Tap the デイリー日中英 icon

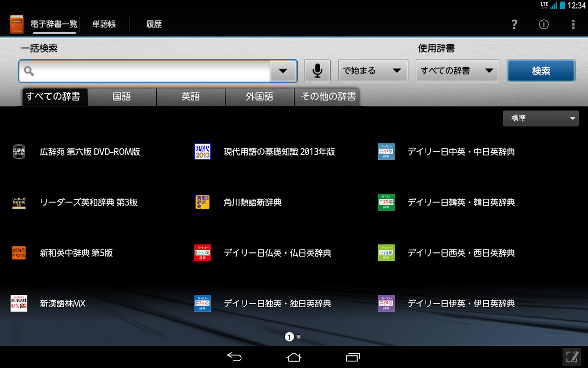[x=386, y=152]
